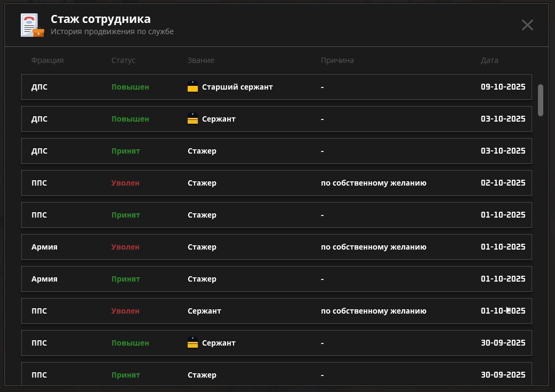The height and width of the screenshot is (392, 555).
Task: Close the Стаж сотрудника window
Action: (527, 25)
